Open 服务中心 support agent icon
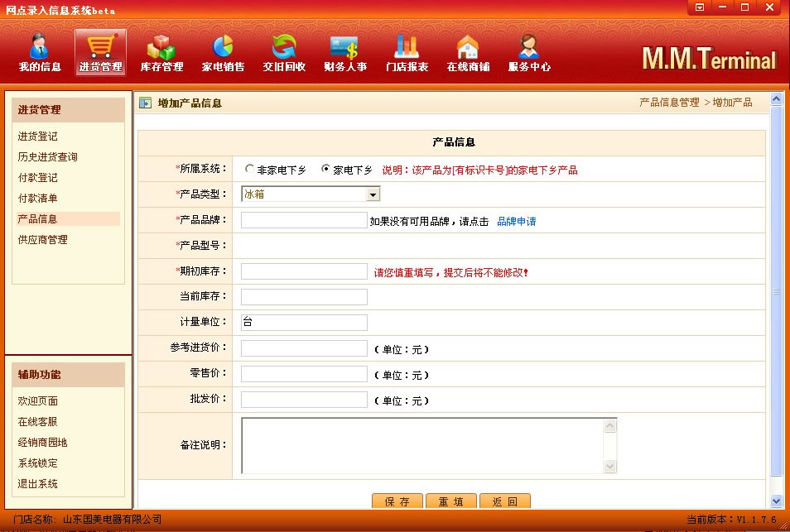This screenshot has height=532, width=790. tap(529, 52)
